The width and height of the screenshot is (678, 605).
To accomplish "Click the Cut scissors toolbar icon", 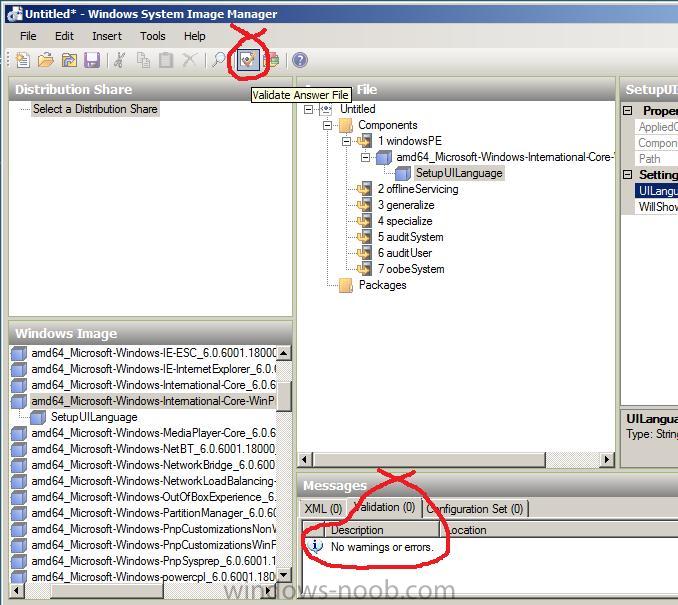I will [x=120, y=60].
